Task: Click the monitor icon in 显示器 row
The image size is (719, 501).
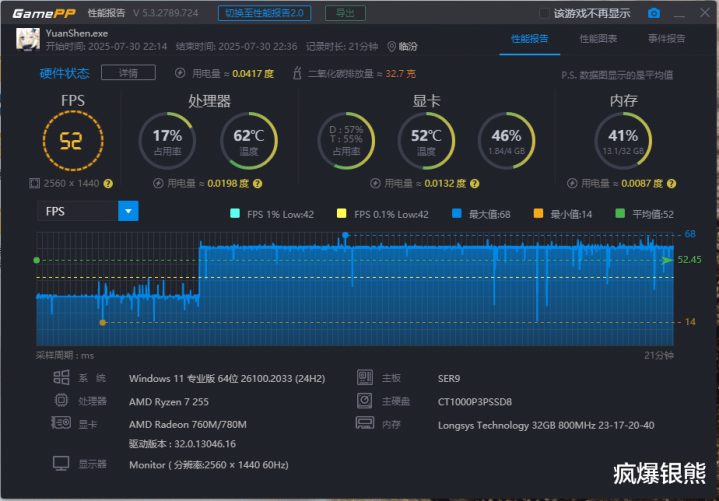Action: [x=61, y=464]
